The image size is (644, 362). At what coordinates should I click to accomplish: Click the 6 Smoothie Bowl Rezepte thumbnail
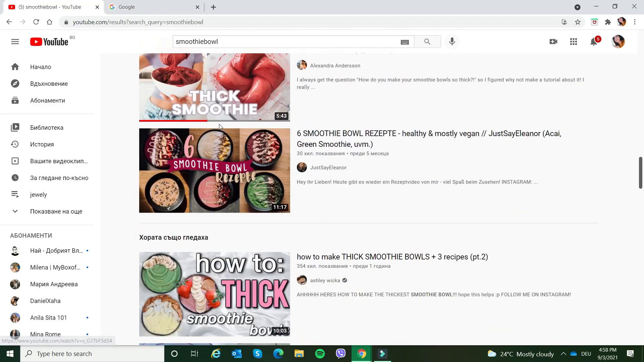coord(214,170)
